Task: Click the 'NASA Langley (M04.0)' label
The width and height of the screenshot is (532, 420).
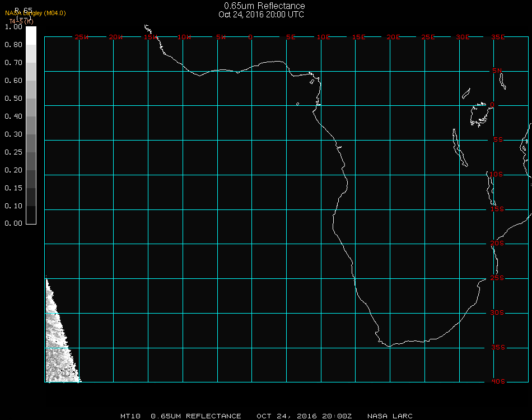Action: pos(35,13)
